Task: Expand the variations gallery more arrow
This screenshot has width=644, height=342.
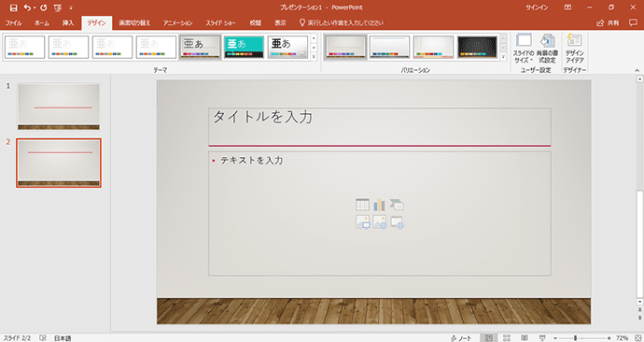Action: click(x=504, y=57)
